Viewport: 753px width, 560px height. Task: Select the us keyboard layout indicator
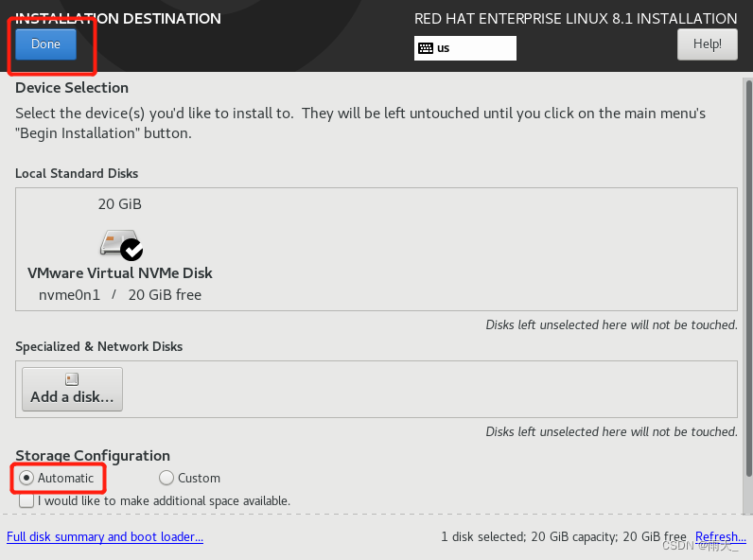point(464,48)
